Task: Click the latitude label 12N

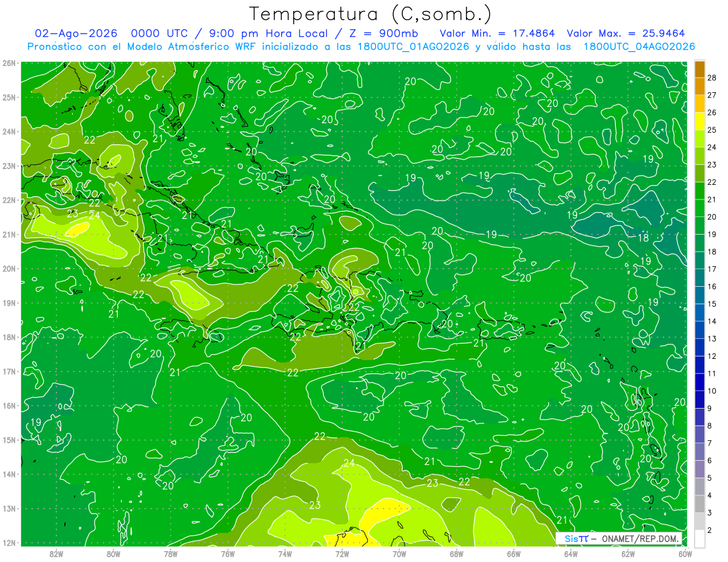Action: pos(9,543)
